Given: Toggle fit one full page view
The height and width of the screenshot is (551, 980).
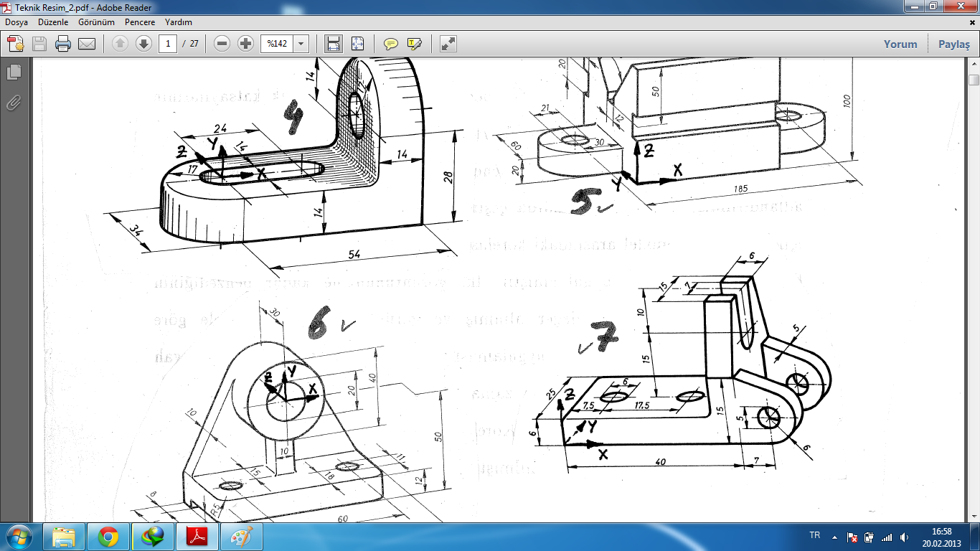Looking at the screenshot, I should tap(357, 44).
